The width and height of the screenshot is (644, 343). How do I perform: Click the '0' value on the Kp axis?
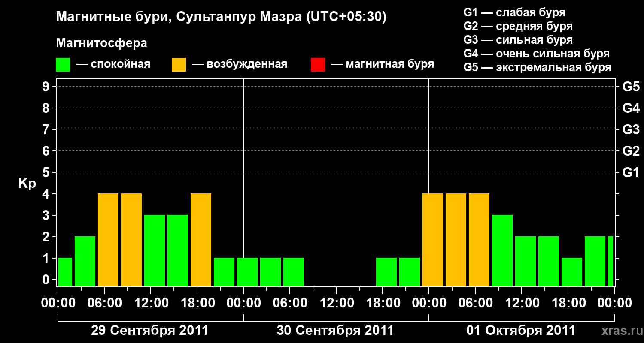(x=47, y=280)
